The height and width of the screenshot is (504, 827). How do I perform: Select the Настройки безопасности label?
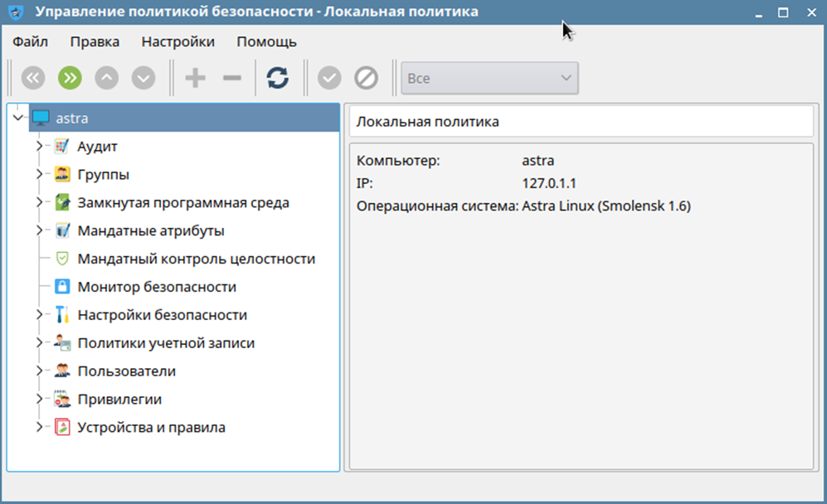163,315
